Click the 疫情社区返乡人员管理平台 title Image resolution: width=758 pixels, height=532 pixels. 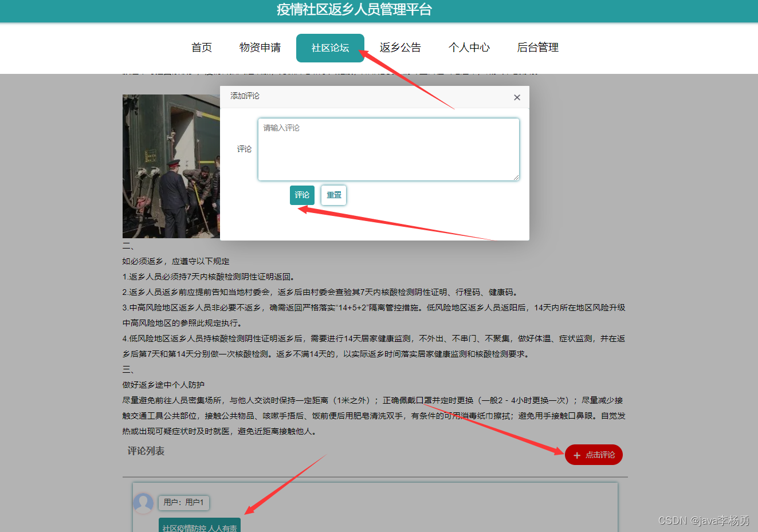[354, 10]
